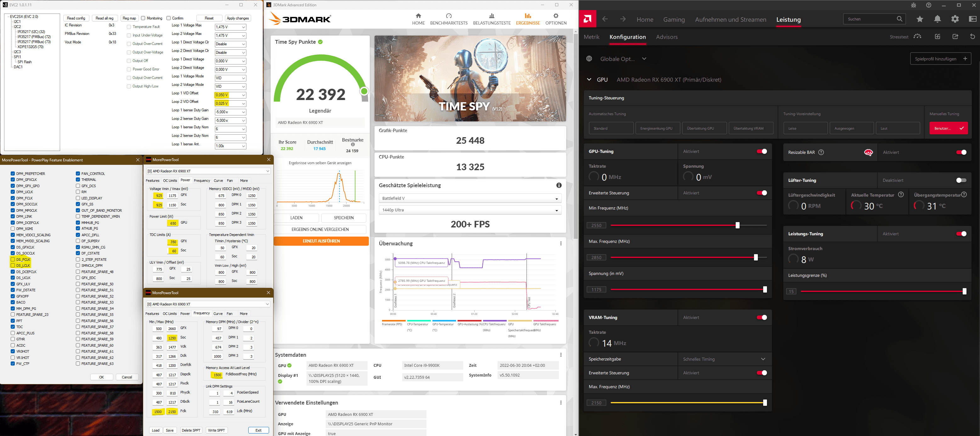Click Resizable BAR help question icon
Screen dimensions: 980x436
coord(821,153)
